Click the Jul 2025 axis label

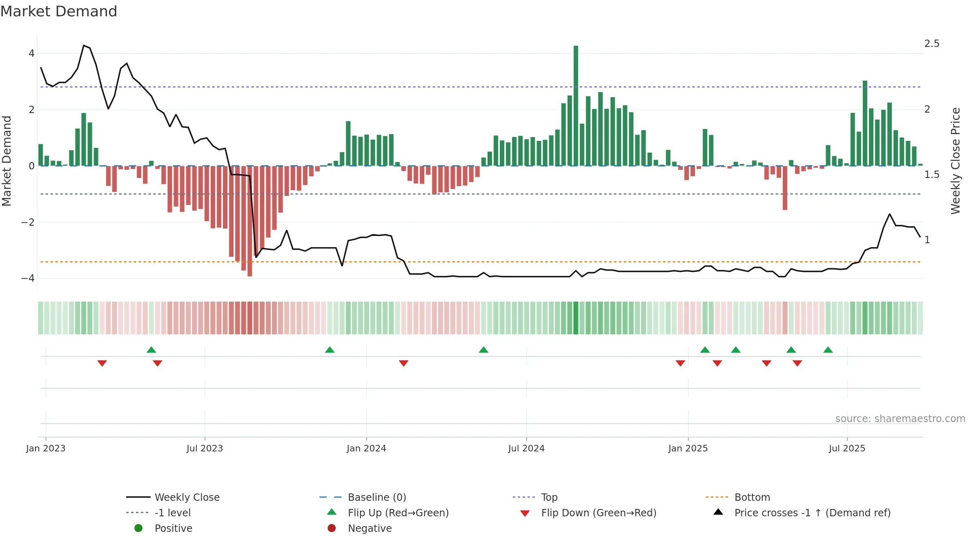coord(847,448)
